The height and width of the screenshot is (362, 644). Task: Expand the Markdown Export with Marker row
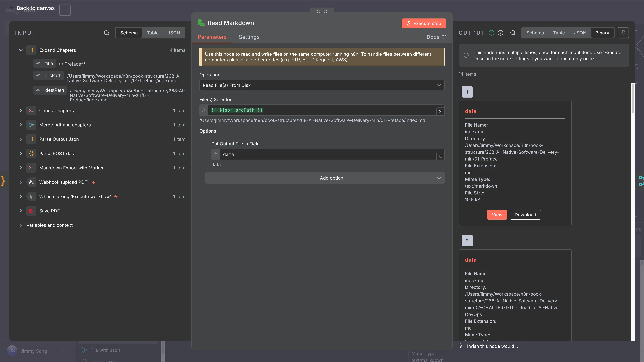pyautogui.click(x=21, y=168)
